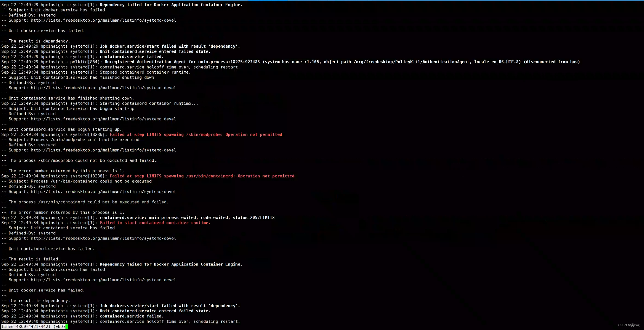The height and width of the screenshot is (330, 644).
Task: Click 'Starting containerd container runtime...' line
Action: [x=149, y=103]
